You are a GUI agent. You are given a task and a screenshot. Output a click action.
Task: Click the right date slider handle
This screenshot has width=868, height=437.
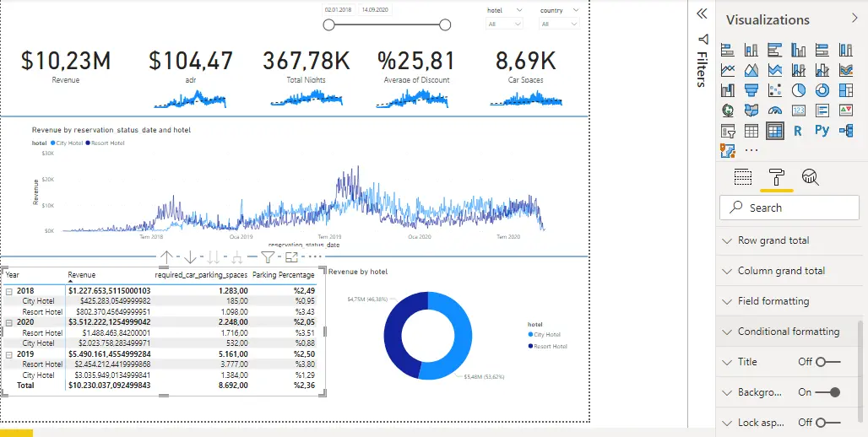click(444, 25)
